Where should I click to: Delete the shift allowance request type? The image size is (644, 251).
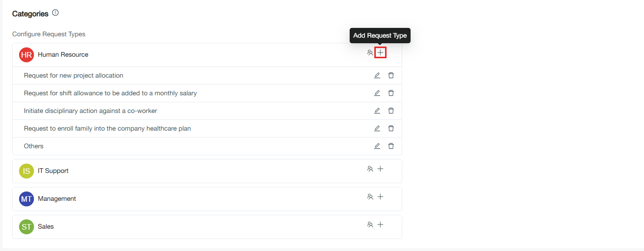pos(391,93)
